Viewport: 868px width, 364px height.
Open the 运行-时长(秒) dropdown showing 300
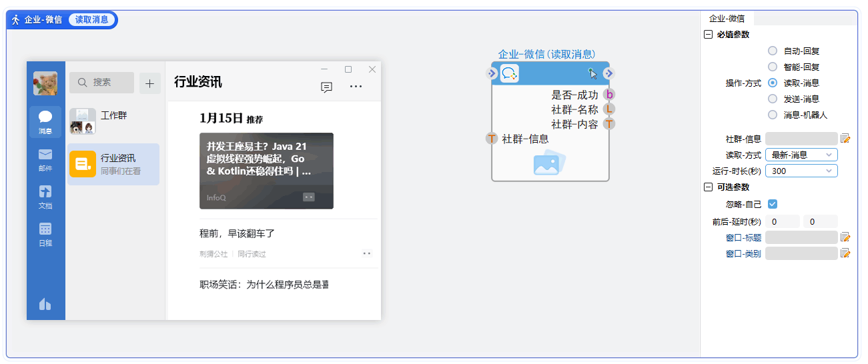(x=801, y=171)
